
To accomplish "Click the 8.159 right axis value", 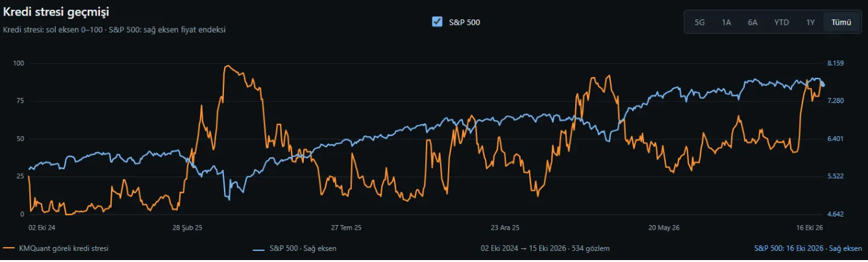I will pos(835,63).
